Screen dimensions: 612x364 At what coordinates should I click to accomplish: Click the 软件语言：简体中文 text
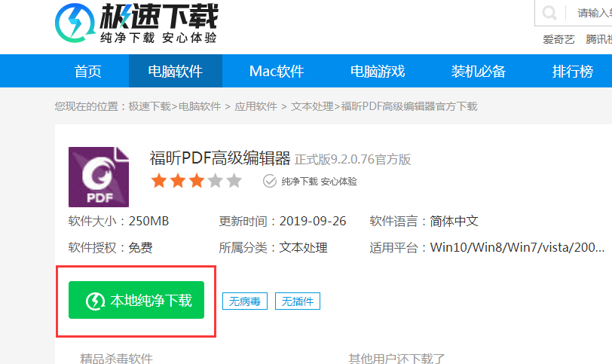(424, 222)
